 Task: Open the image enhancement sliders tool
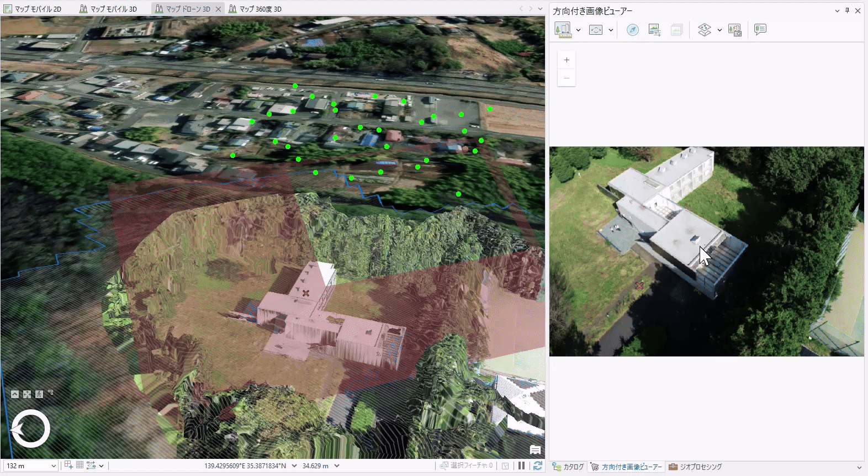(654, 30)
